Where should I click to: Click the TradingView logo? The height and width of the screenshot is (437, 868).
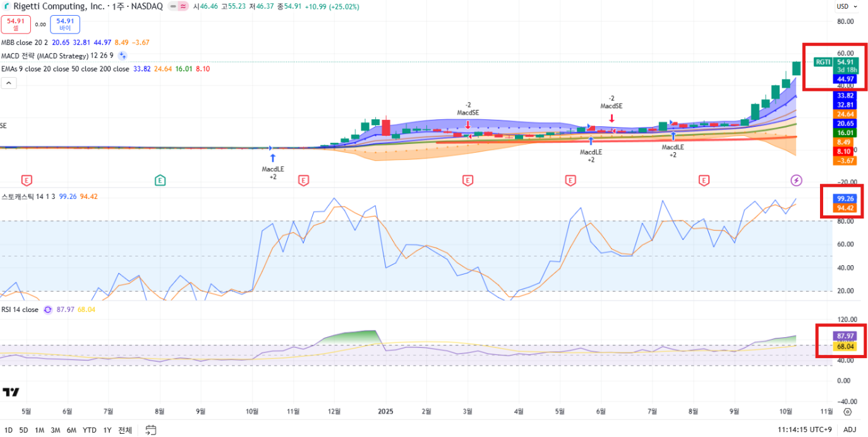[x=11, y=392]
